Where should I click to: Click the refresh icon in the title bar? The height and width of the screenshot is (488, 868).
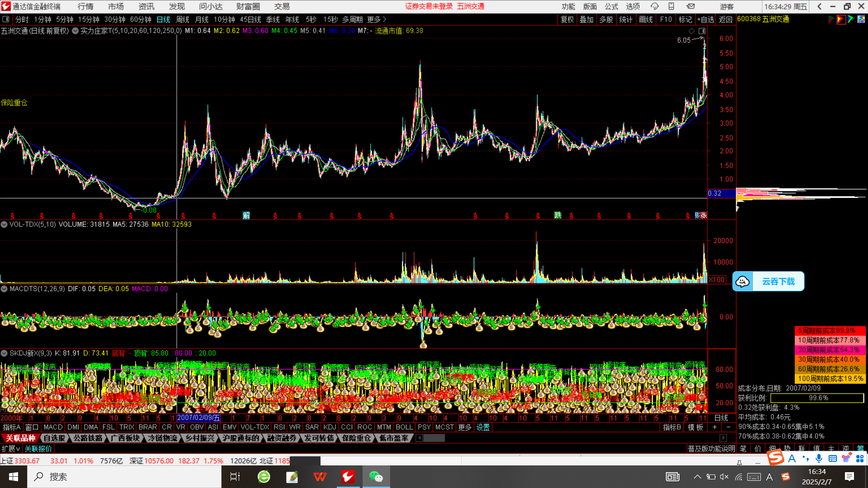(x=654, y=6)
